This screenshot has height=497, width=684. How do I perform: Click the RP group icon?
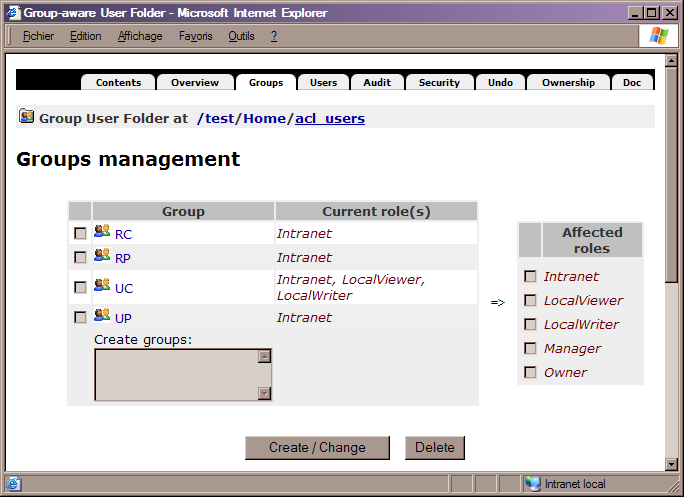coord(102,256)
